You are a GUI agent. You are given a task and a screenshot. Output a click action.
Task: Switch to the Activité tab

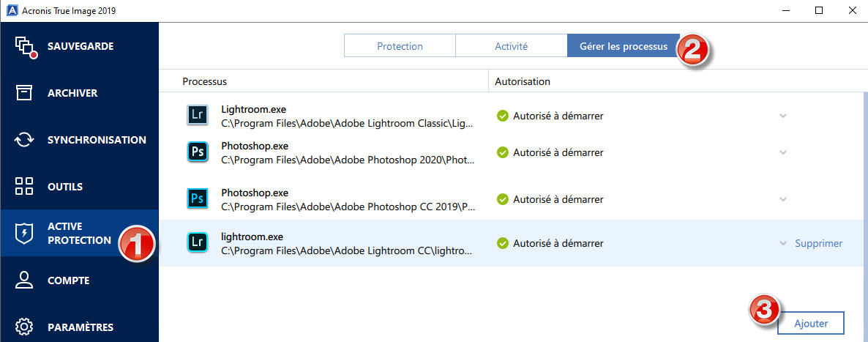click(x=511, y=46)
